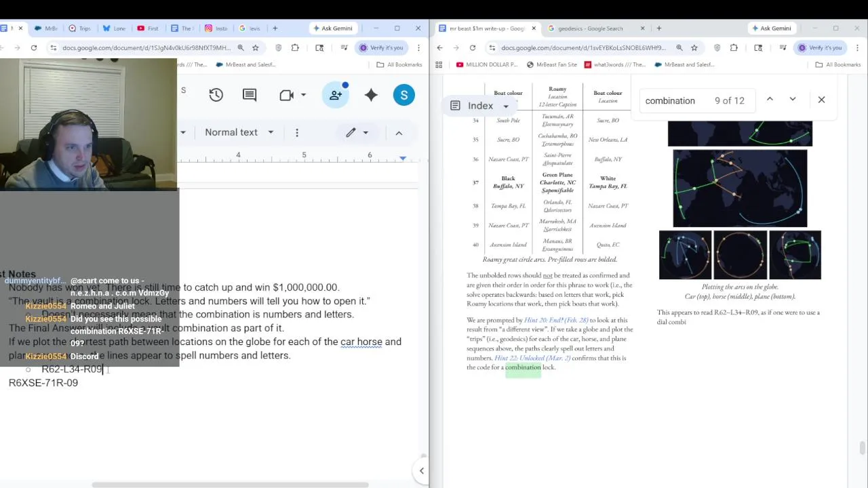Open the shield icon in right browser toolbar
Viewport: 868px width, 488px height.
click(717, 47)
